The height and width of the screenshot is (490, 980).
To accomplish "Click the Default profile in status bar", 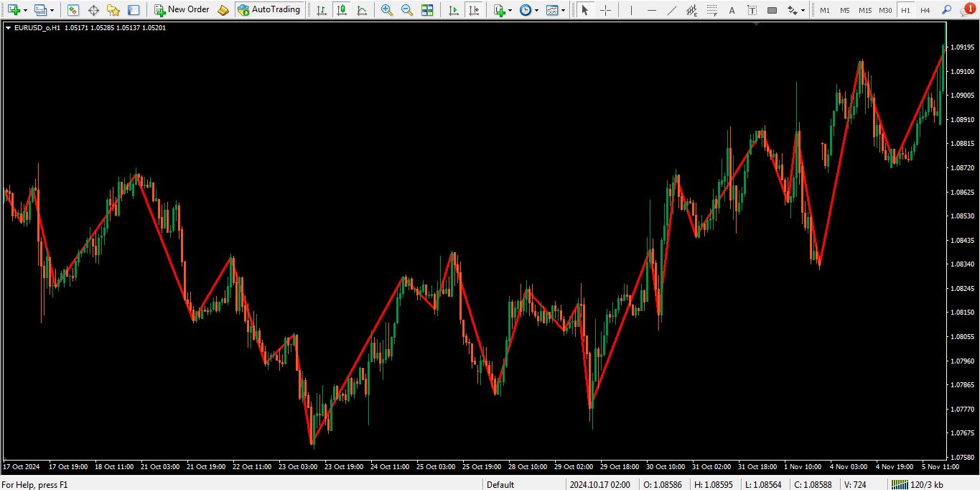I will pos(500,484).
